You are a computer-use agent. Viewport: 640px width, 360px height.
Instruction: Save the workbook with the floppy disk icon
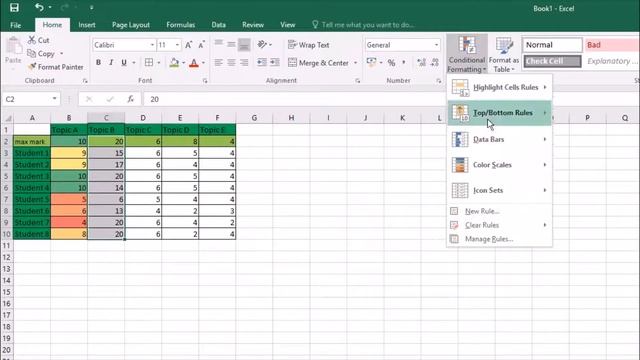point(14,7)
